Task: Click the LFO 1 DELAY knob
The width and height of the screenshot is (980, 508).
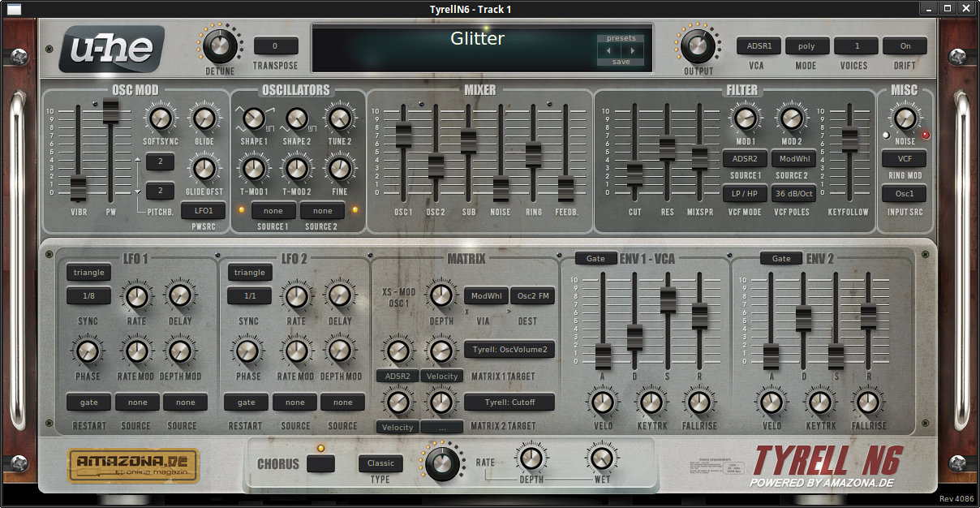Action: pos(179,297)
